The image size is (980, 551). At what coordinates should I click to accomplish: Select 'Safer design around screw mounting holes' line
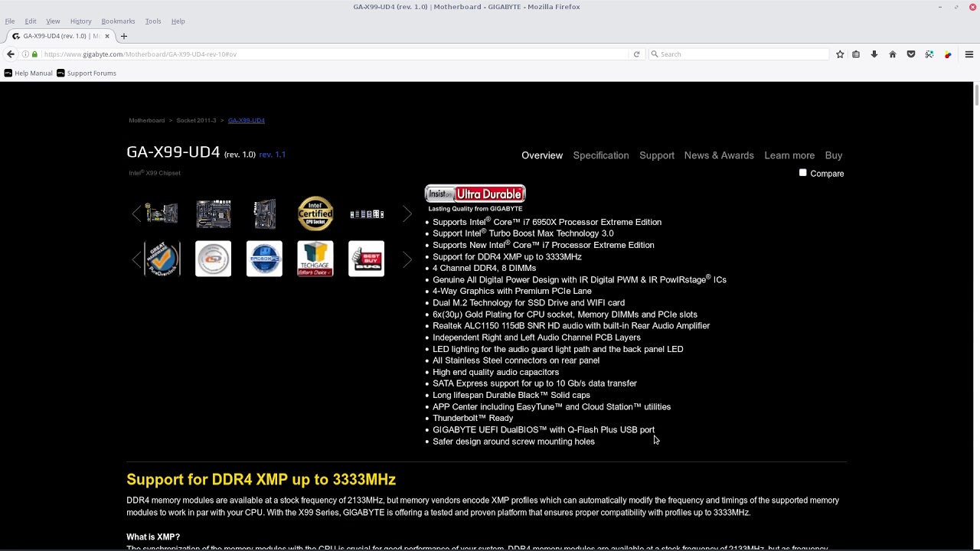coord(514,442)
